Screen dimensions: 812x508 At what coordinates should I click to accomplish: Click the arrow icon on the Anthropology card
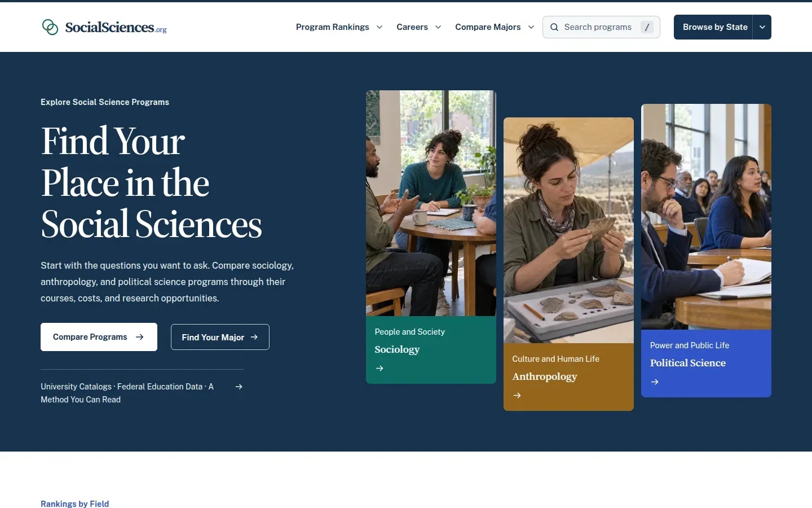point(517,396)
